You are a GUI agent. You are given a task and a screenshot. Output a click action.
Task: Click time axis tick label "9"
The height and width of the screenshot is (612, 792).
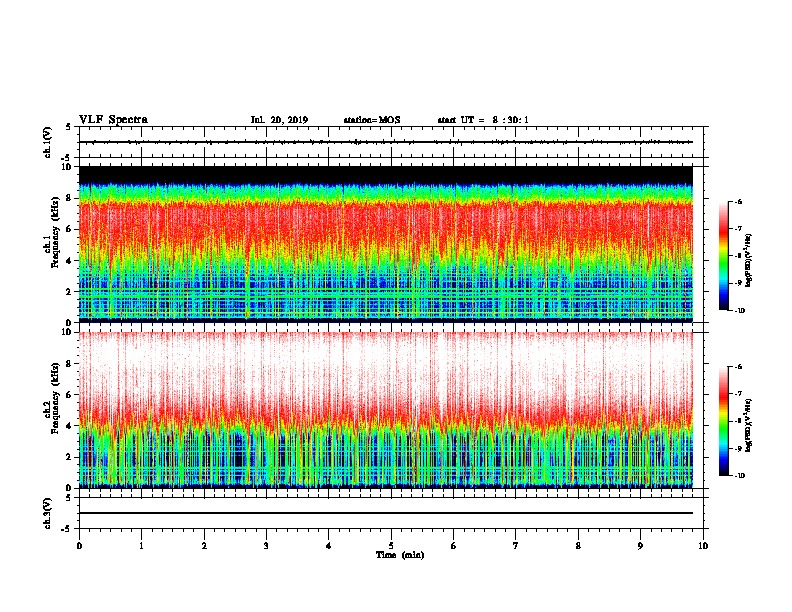coord(640,546)
